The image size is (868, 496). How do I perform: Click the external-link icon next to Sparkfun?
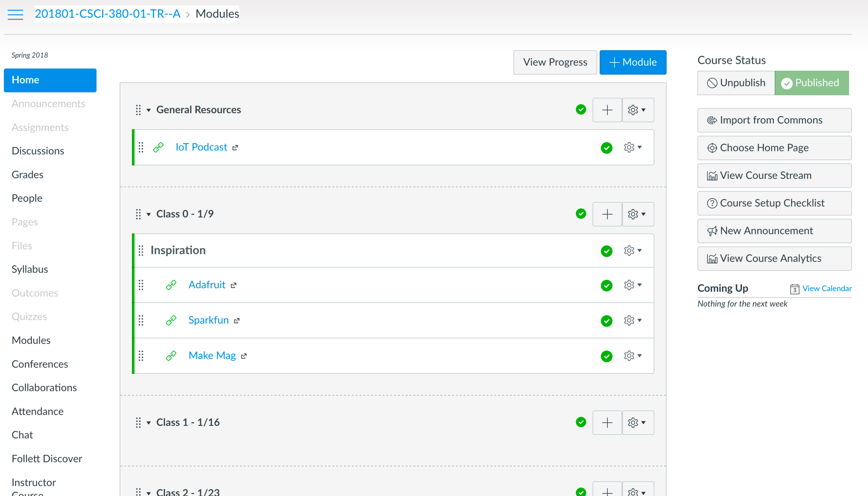tap(237, 321)
